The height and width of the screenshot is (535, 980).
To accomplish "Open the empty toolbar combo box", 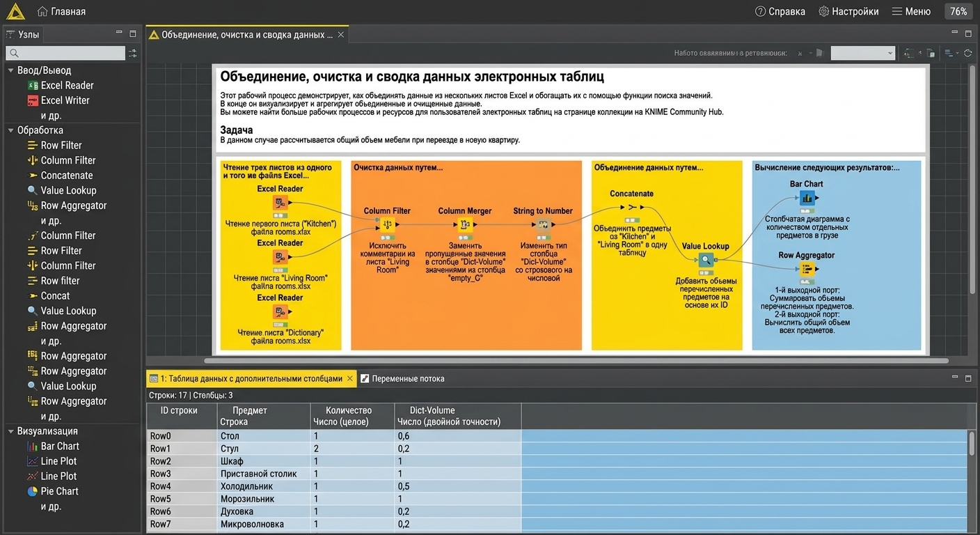I will tap(862, 53).
